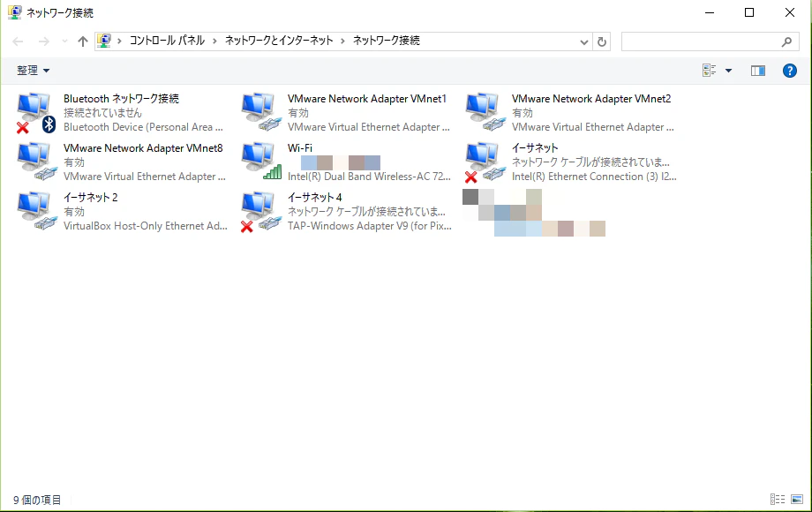Refresh the window with the refresh button
The width and height of the screenshot is (812, 512).
[602, 41]
